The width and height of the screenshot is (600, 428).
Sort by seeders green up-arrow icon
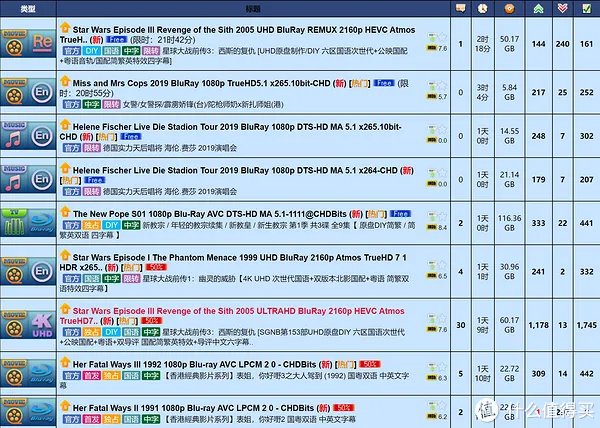(x=539, y=8)
